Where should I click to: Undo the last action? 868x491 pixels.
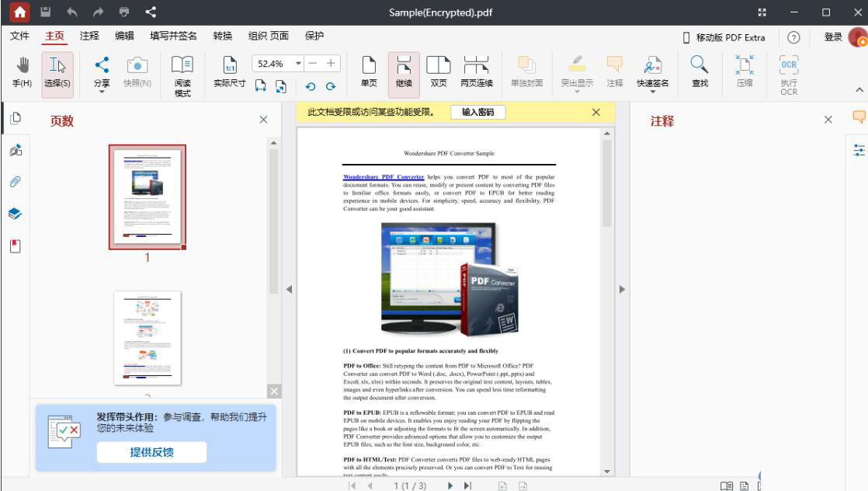point(72,12)
